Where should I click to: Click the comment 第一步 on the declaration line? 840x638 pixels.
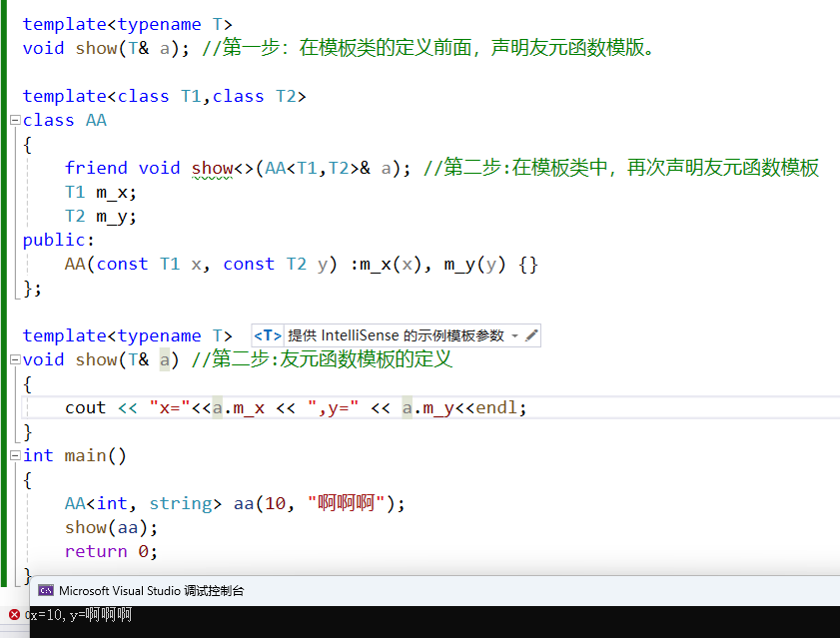coord(428,48)
